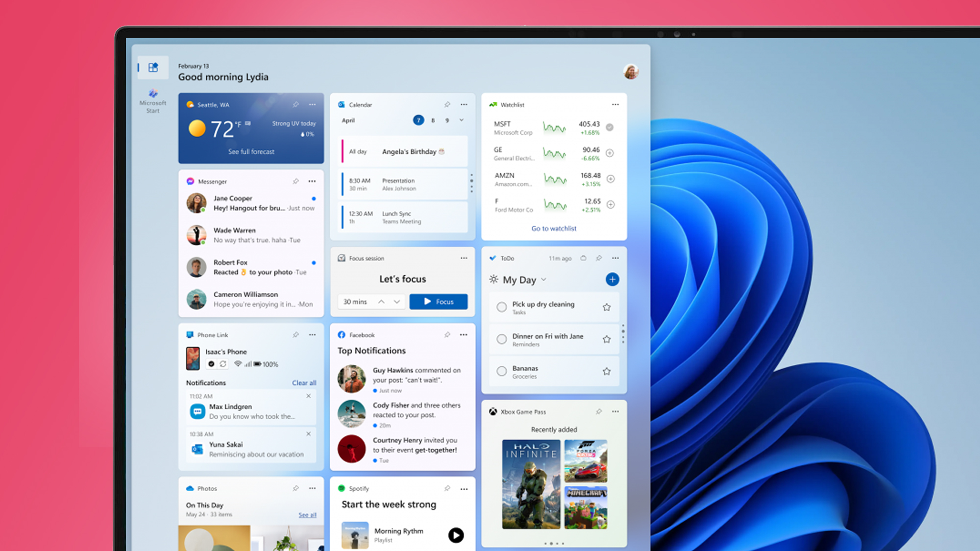The height and width of the screenshot is (551, 980).
Task: Star the Dinner on Fri task
Action: tap(607, 339)
